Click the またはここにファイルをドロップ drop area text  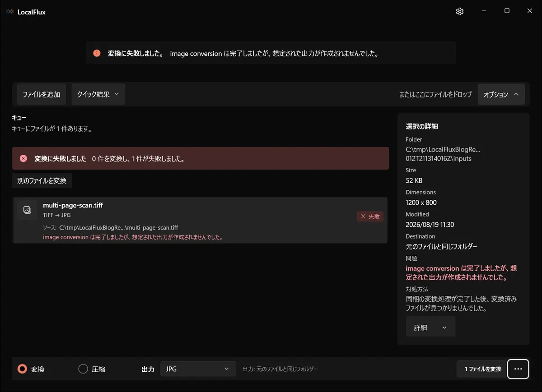[435, 94]
